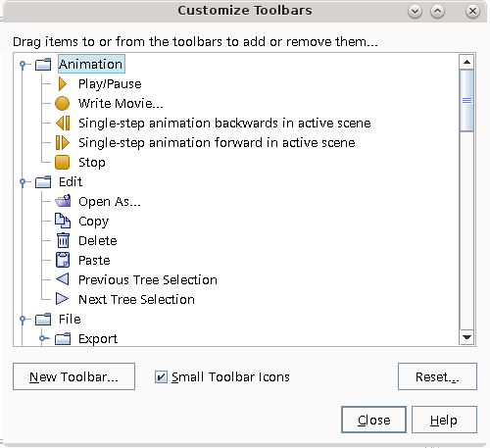Open the New Toolbar dialog

coord(73,376)
